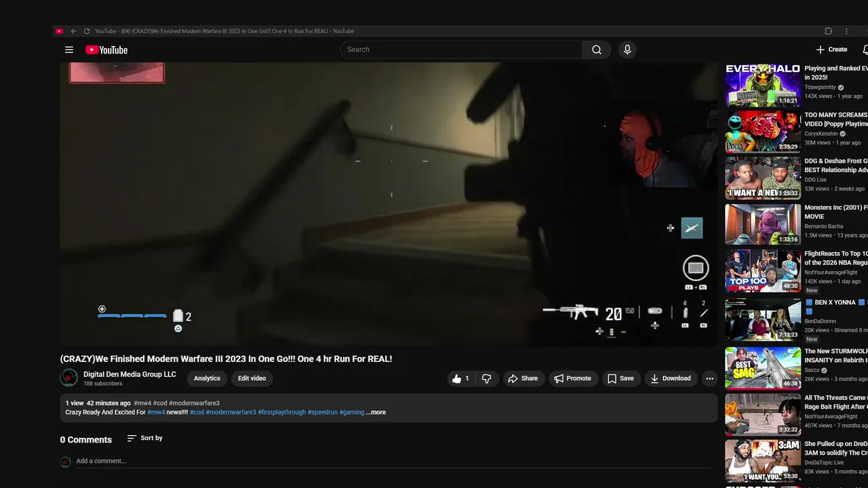Image resolution: width=868 pixels, height=488 pixels.
Task: Open BenDaDonnn channel link
Action: pyautogui.click(x=821, y=321)
